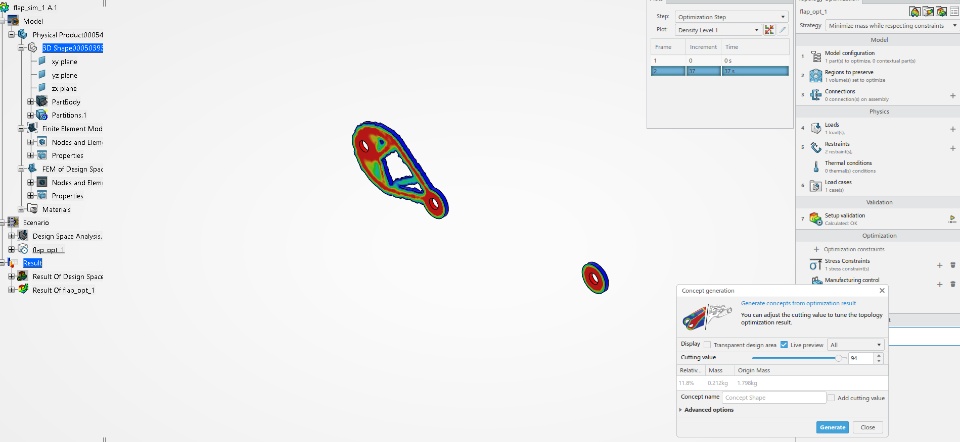Open the Load cases step icon

[816, 185]
